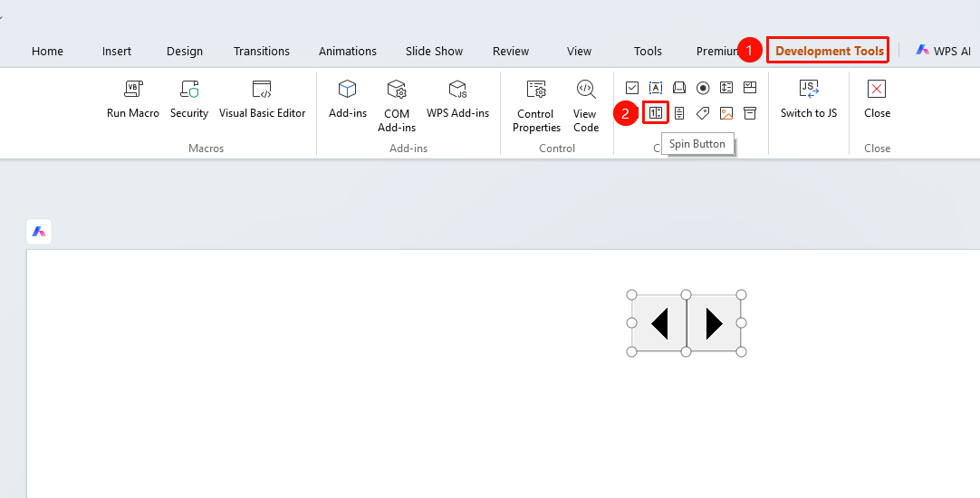980x498 pixels.
Task: Insert an Option Button control
Action: point(703,88)
